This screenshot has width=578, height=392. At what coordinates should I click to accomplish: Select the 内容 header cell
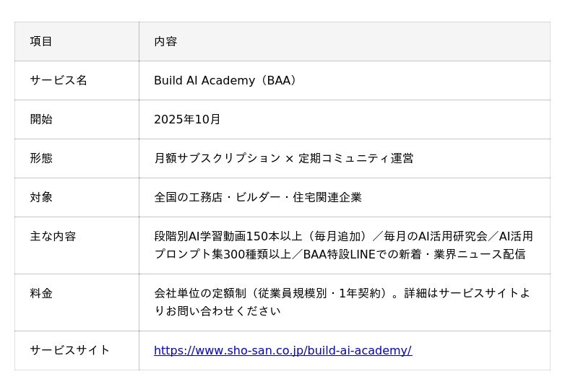coord(345,41)
